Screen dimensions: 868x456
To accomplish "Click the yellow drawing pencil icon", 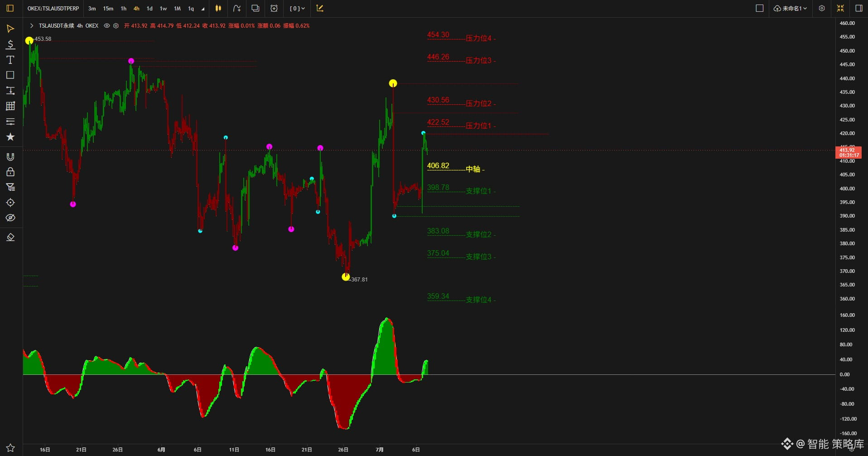I will 320,8.
